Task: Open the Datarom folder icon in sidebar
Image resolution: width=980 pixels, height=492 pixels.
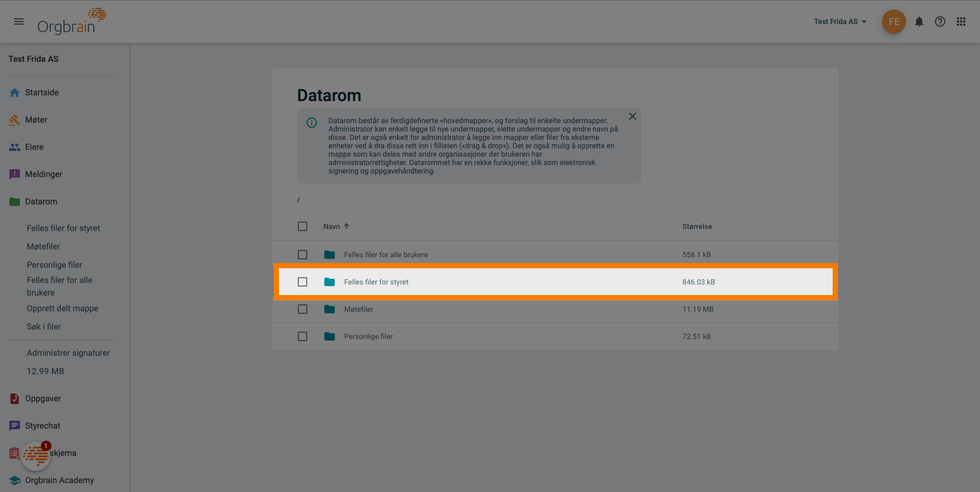Action: [x=15, y=201]
